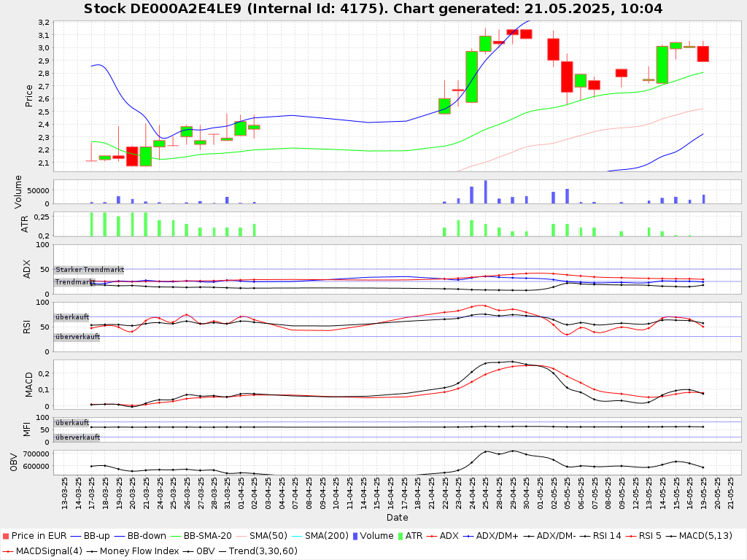Click the tallest Volume bar at 25-04-25
747x560 pixels.
[485, 192]
